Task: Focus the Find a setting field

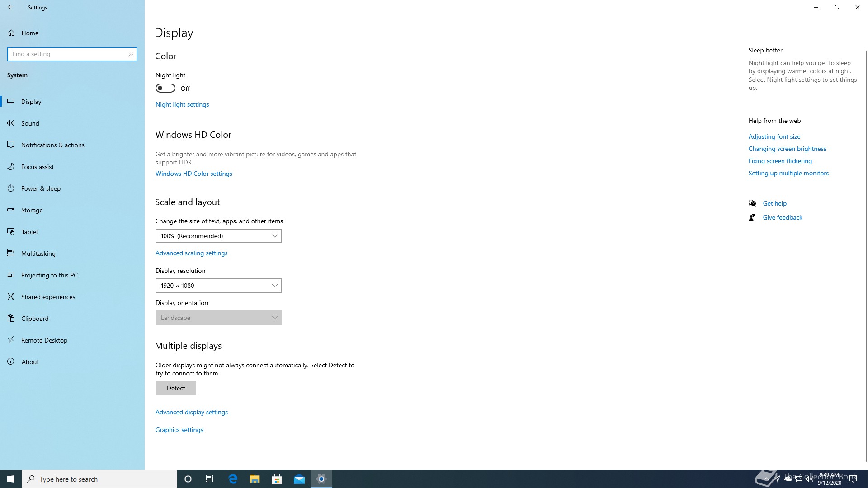Action: [x=72, y=54]
